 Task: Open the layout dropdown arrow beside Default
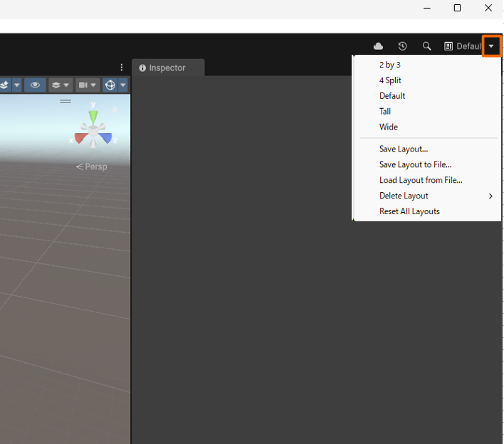pyautogui.click(x=491, y=46)
